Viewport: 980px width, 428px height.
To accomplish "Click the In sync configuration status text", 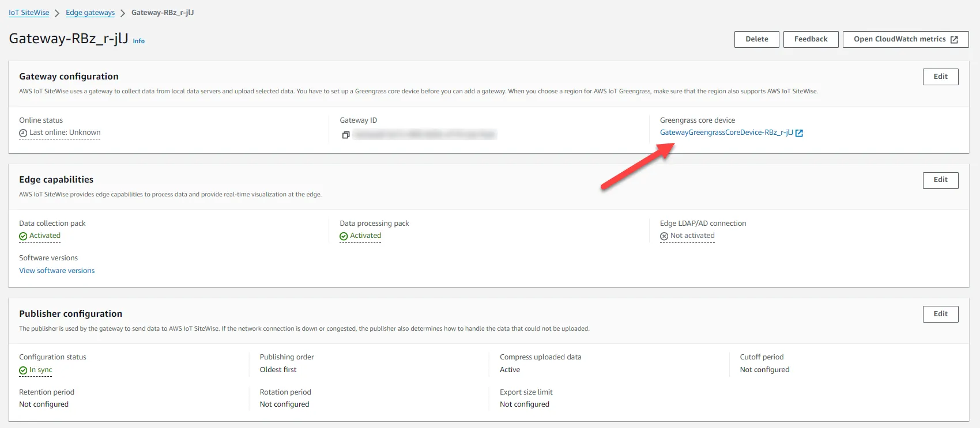I will coord(40,370).
